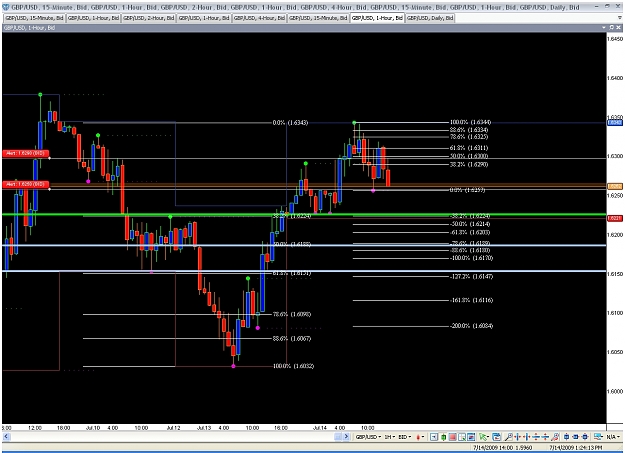Click the horizontal chart scrollbar track
Image resolution: width=625 pixels, height=453 pixels.
171,437
